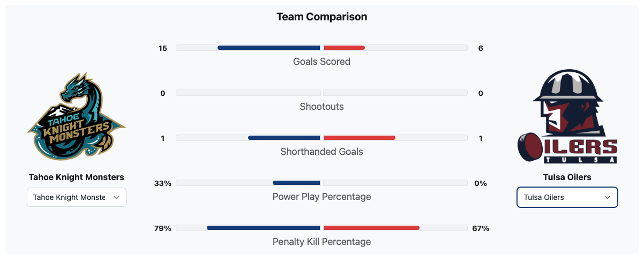Click the blue Goals Scored bar
Image resolution: width=644 pixels, height=260 pixels.
click(268, 48)
